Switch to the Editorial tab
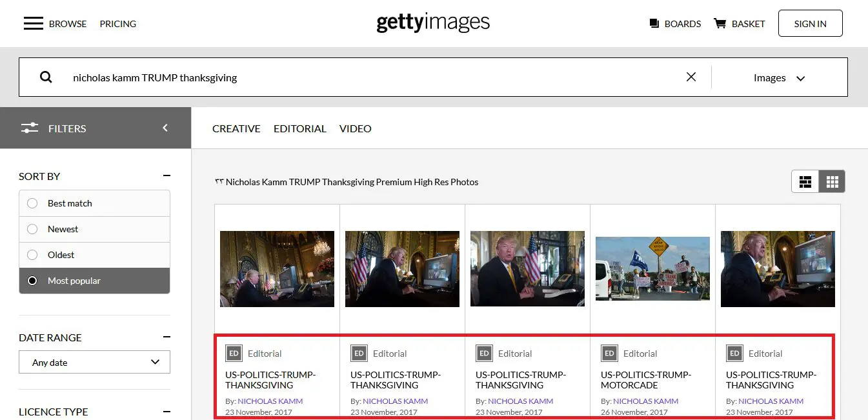The width and height of the screenshot is (868, 420). coord(300,128)
